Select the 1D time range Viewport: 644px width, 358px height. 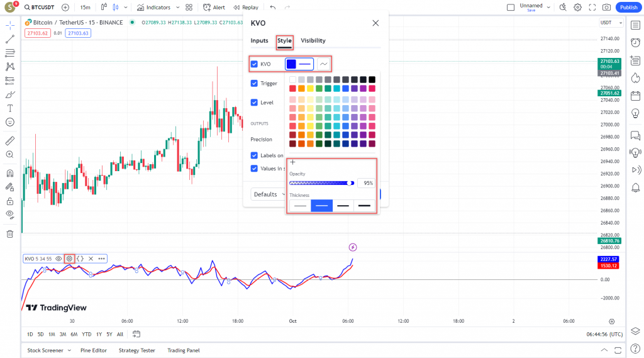(x=30, y=334)
